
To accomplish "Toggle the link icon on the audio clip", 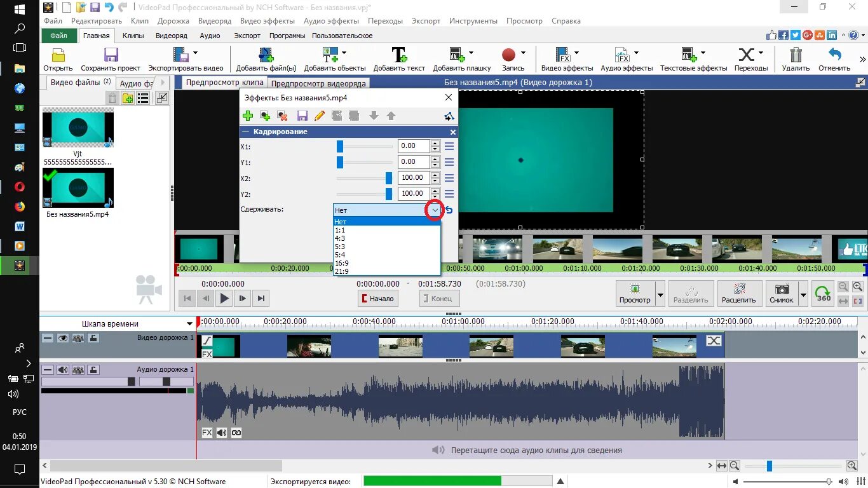I will click(x=236, y=433).
